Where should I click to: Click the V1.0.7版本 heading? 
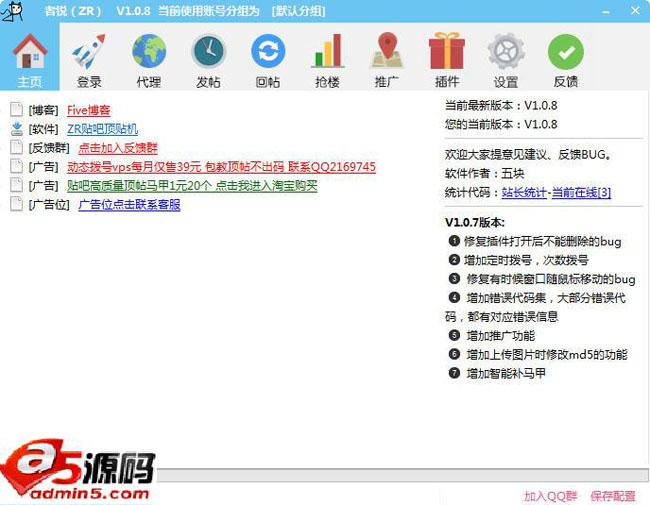(475, 222)
